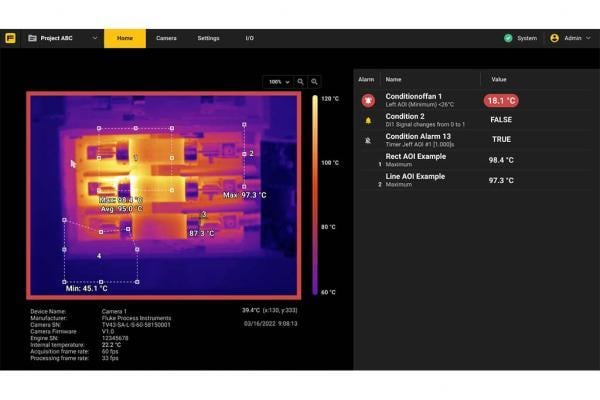Click the red alarm icon for Conditionoffan 1
Viewport: 600px width, 400px height.
[x=367, y=100]
